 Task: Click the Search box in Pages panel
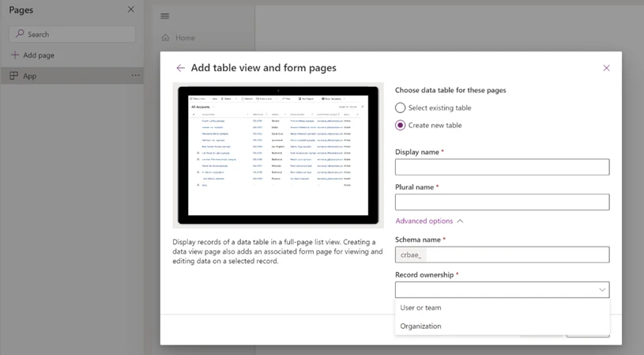click(73, 34)
